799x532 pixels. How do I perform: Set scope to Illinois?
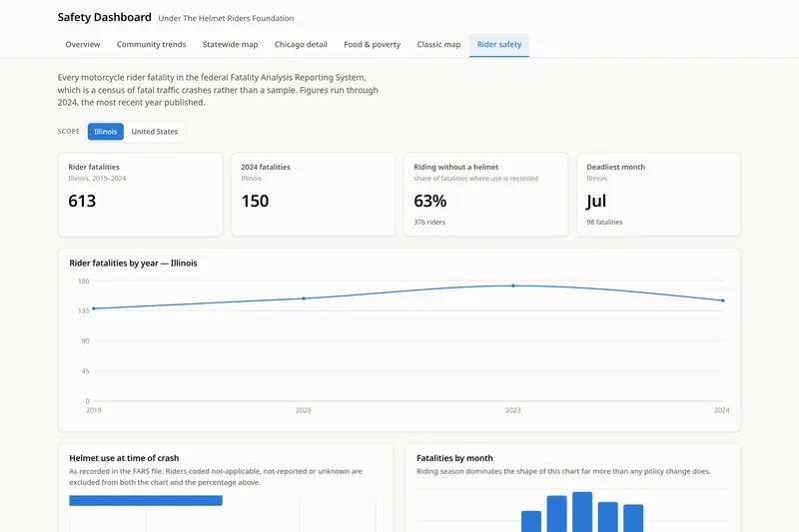click(106, 132)
